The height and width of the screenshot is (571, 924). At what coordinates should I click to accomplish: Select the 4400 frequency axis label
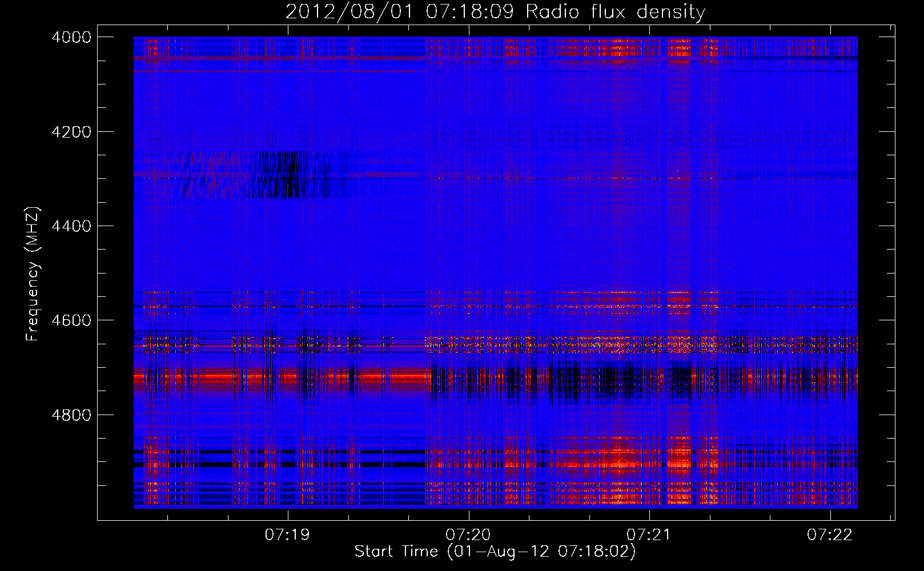pyautogui.click(x=71, y=226)
